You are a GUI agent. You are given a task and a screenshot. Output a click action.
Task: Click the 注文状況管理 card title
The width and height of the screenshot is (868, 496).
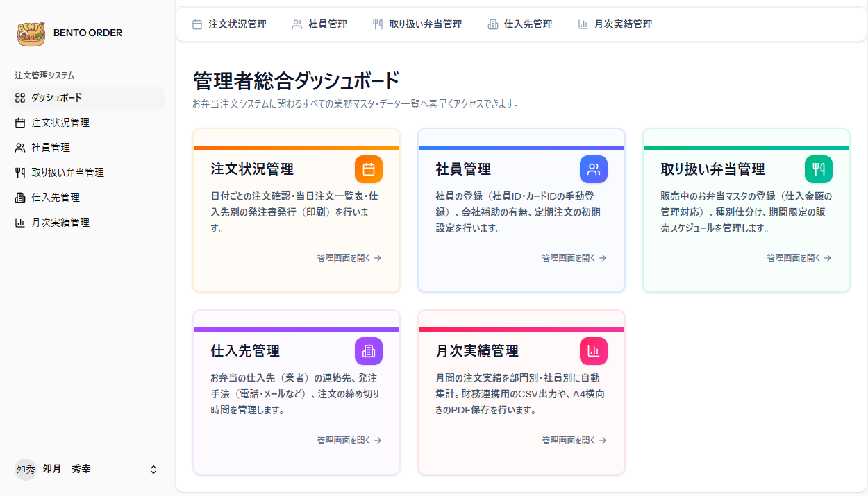pyautogui.click(x=252, y=169)
